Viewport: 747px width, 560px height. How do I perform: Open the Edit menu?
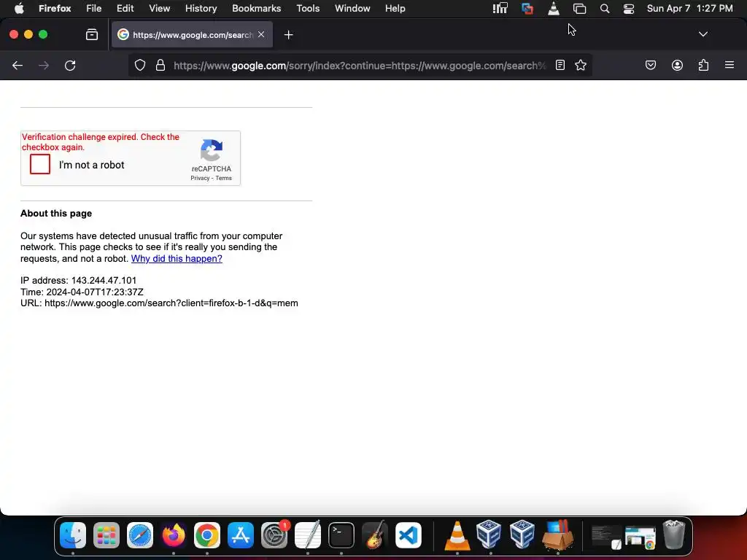pyautogui.click(x=125, y=9)
